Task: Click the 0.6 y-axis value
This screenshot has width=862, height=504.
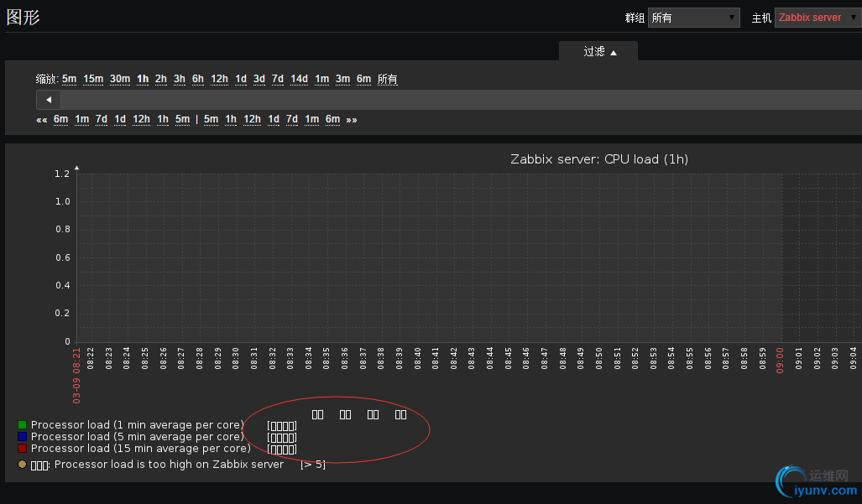Action: point(62,257)
